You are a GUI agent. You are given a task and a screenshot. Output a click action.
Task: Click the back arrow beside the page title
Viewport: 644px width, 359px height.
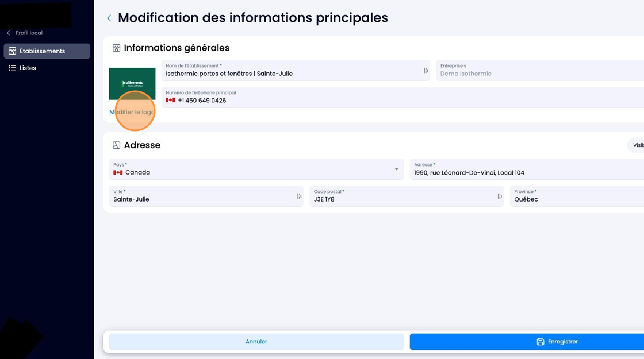109,18
